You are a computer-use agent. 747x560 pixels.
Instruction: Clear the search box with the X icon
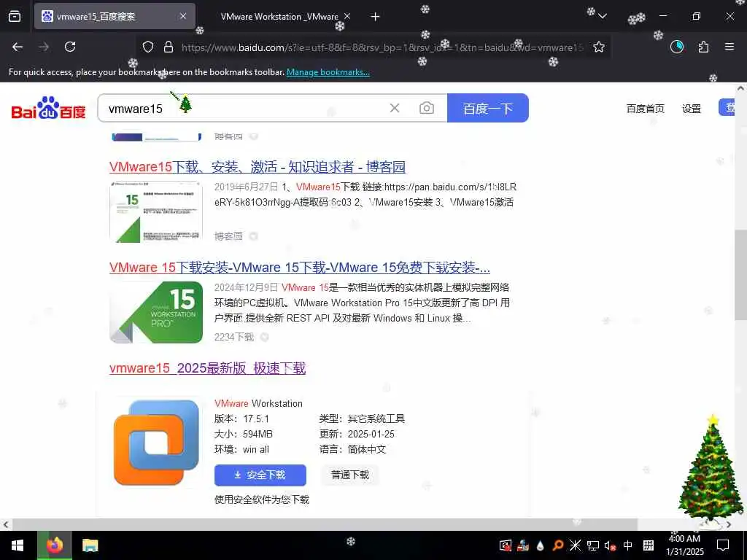(x=395, y=108)
